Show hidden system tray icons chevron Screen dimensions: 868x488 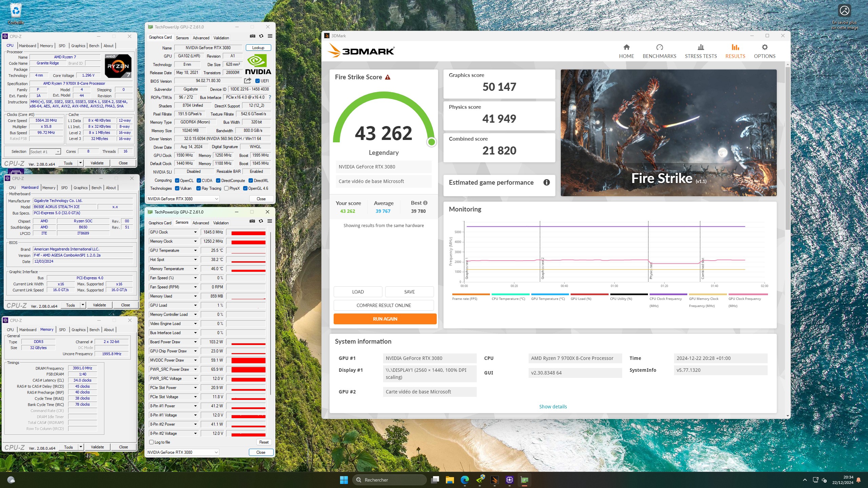[805, 480]
